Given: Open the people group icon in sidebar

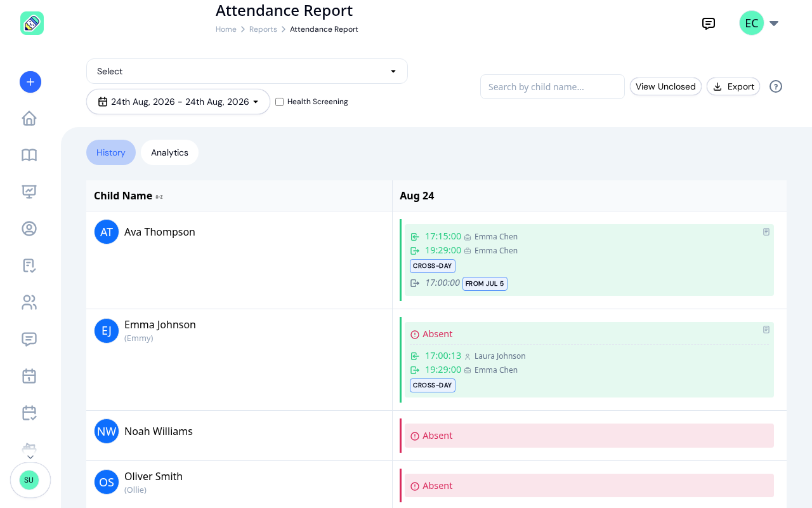Looking at the screenshot, I should click(29, 302).
